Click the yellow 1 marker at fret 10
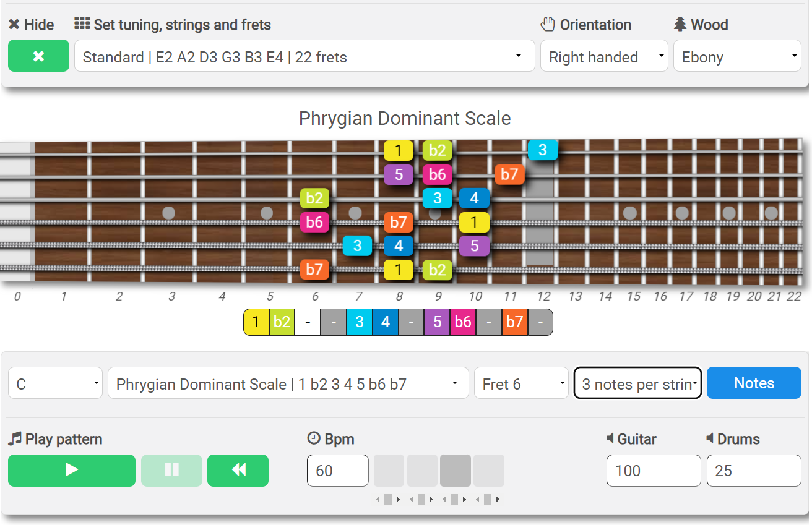Image resolution: width=812 pixels, height=525 pixels. click(474, 222)
